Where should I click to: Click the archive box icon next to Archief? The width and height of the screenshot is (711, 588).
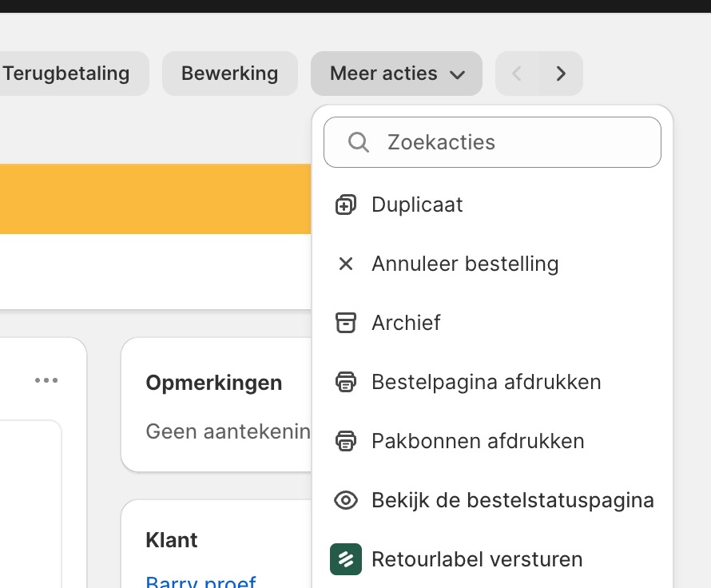coord(345,323)
